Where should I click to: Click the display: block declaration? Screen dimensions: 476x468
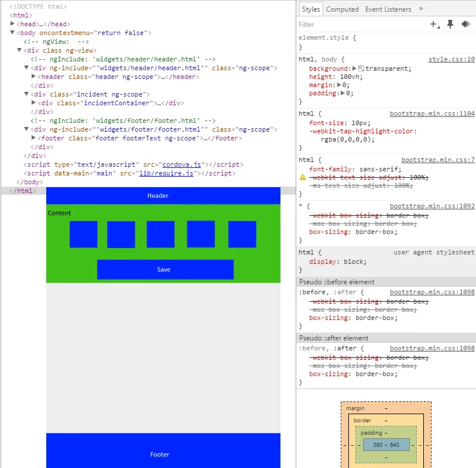(338, 261)
